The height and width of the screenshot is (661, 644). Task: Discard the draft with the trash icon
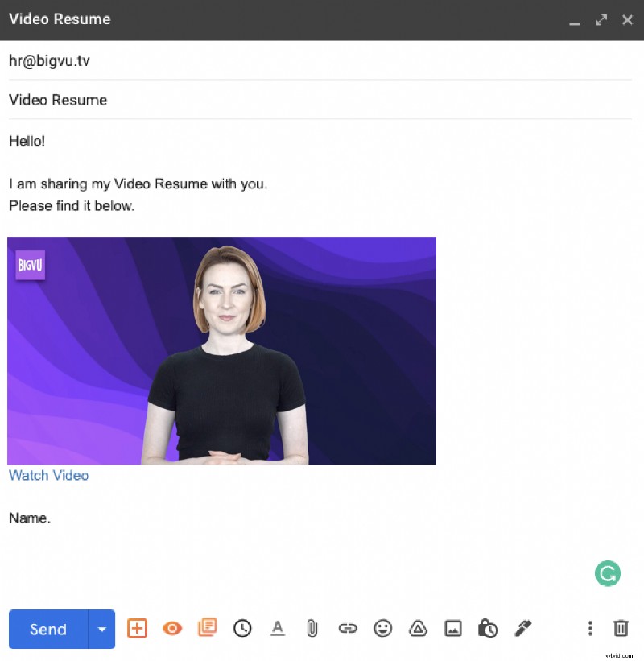pyautogui.click(x=621, y=629)
